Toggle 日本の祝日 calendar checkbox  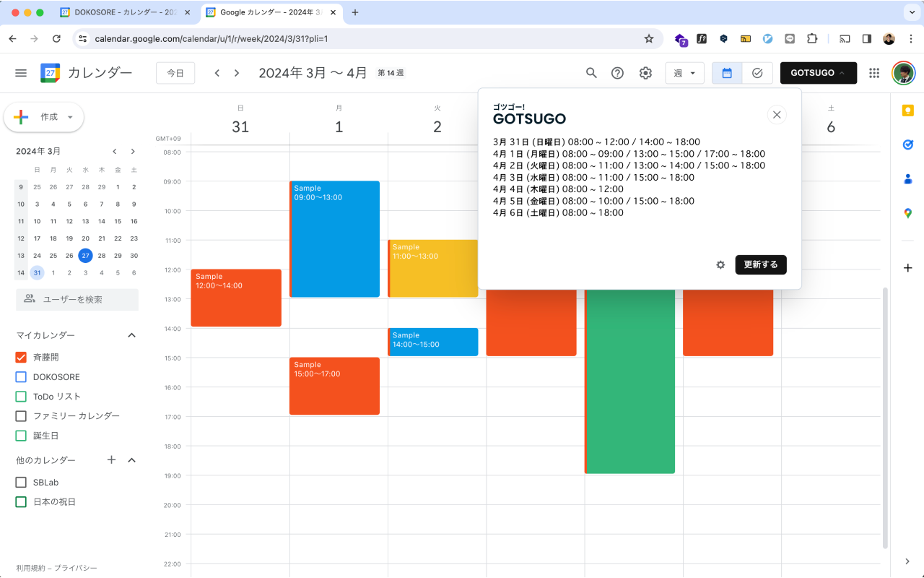click(x=21, y=501)
